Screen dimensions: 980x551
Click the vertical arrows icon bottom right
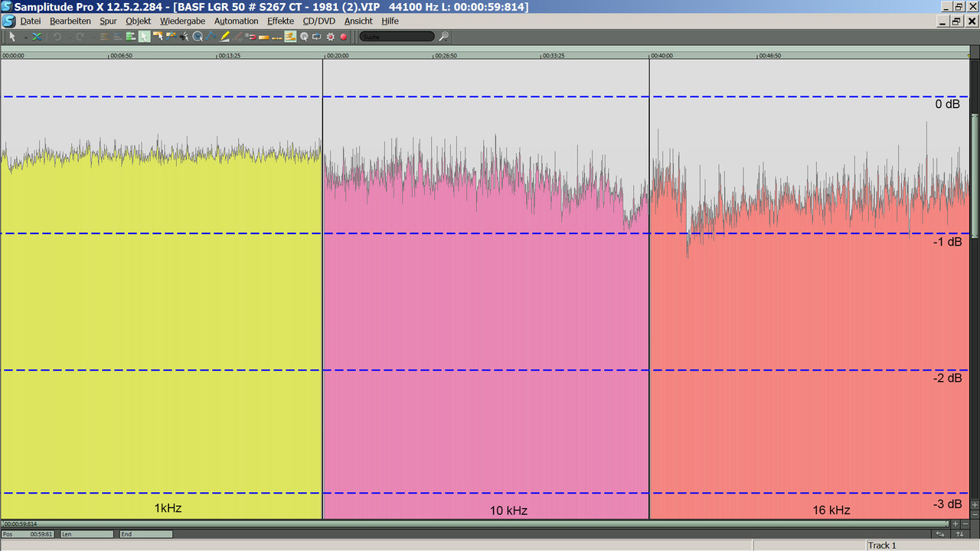pos(960,534)
